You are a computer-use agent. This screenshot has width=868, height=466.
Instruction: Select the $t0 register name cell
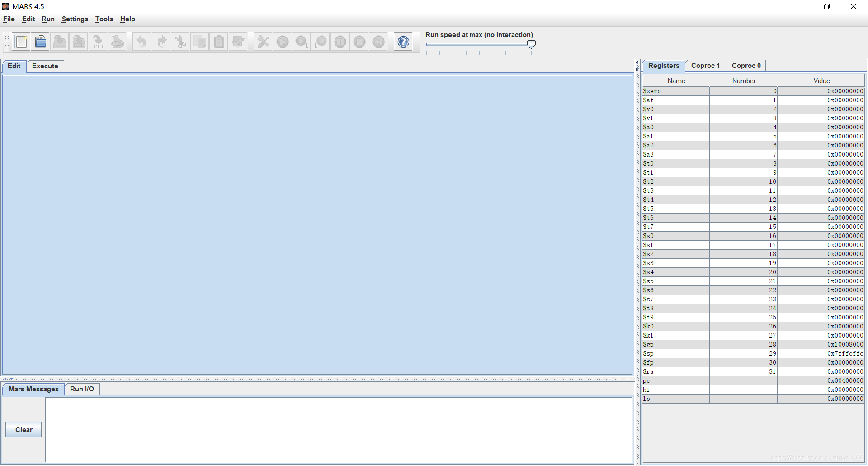pos(676,163)
